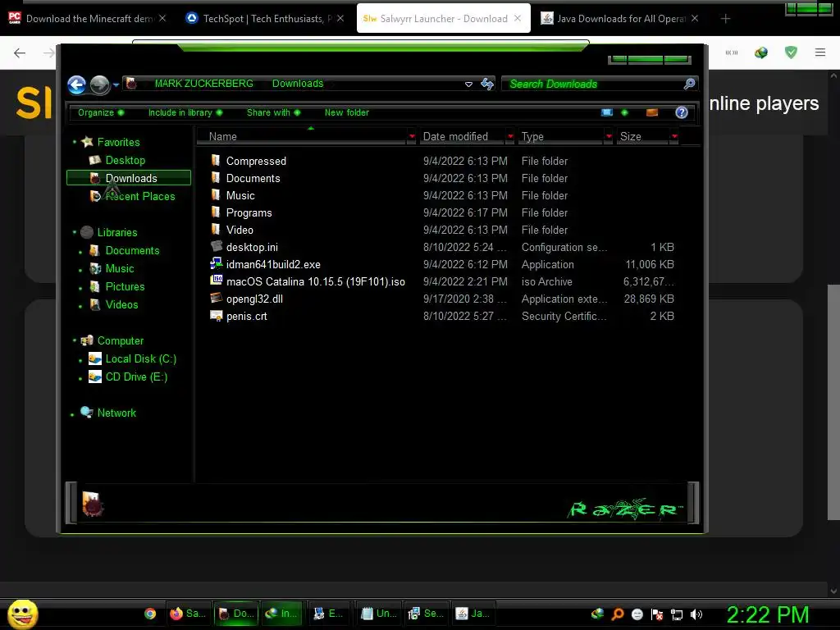Select the Compressed folder icon
The height and width of the screenshot is (630, 840).
click(216, 160)
